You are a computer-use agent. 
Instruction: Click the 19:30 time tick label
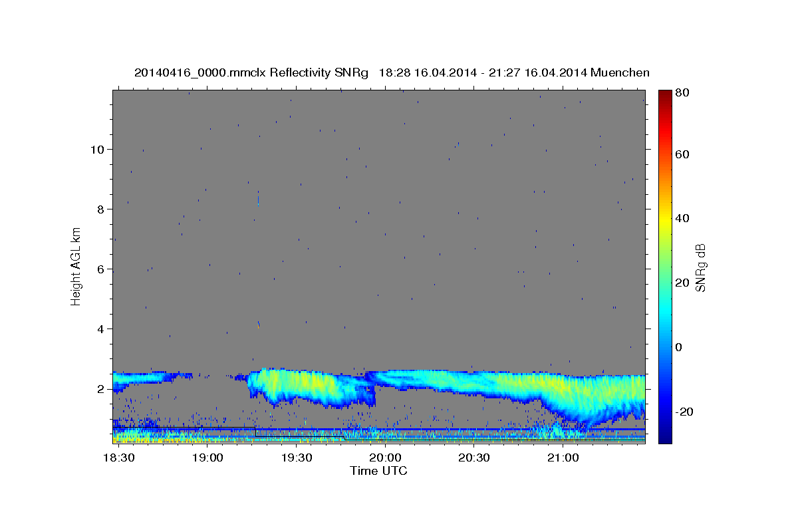coord(297,458)
